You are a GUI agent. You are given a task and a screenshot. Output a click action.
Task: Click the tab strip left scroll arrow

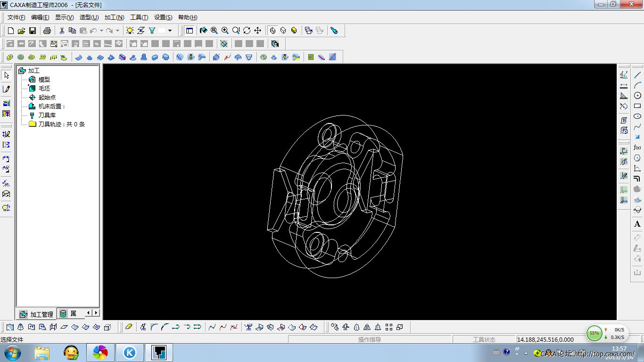pyautogui.click(x=89, y=313)
